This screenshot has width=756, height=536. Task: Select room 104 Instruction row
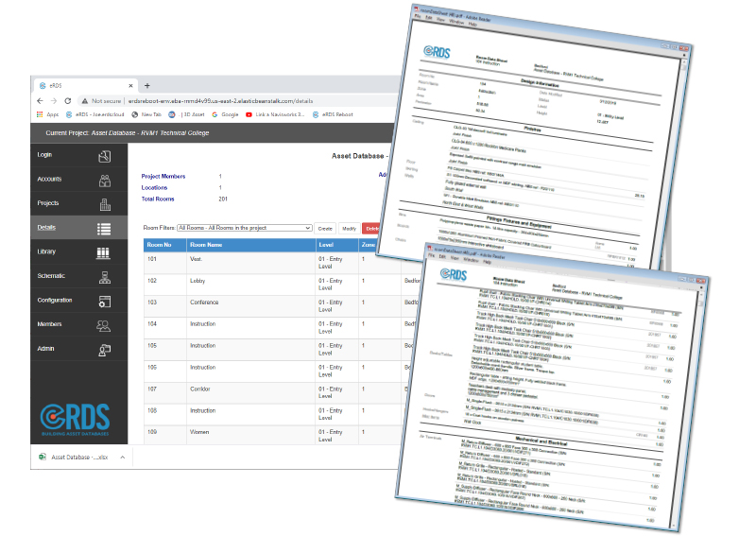[272, 328]
